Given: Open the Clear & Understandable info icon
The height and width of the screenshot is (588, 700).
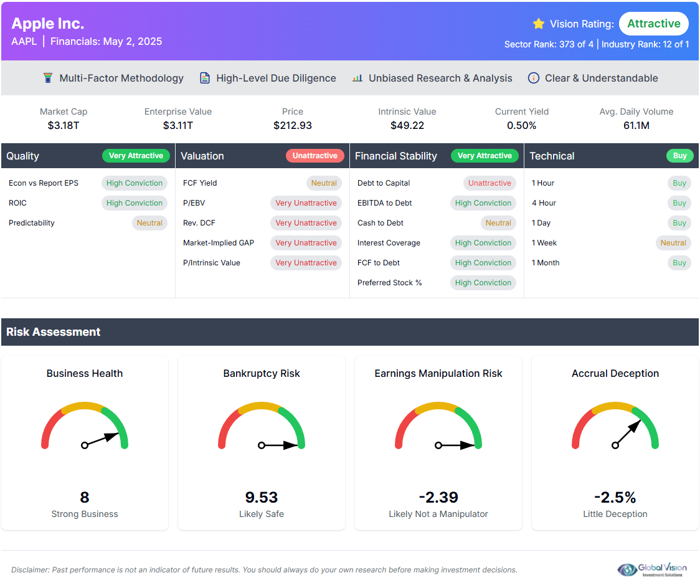Looking at the screenshot, I should 534,78.
